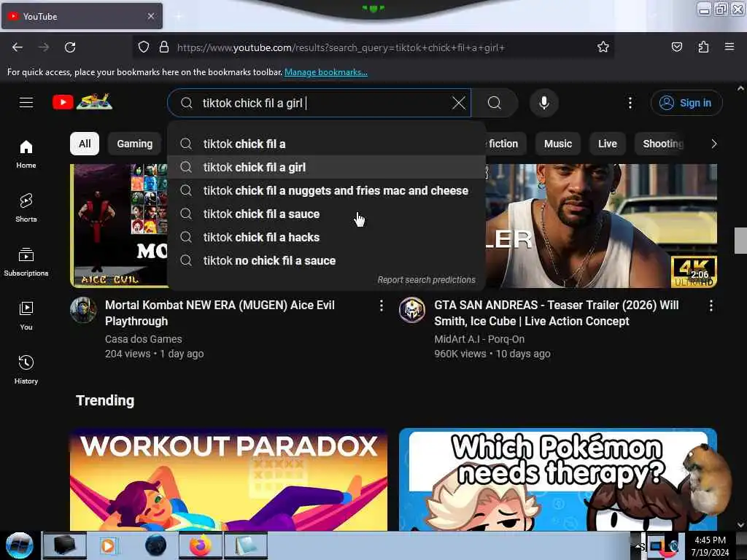Image resolution: width=747 pixels, height=560 pixels.
Task: Click the site padlock icon
Action: (164, 47)
